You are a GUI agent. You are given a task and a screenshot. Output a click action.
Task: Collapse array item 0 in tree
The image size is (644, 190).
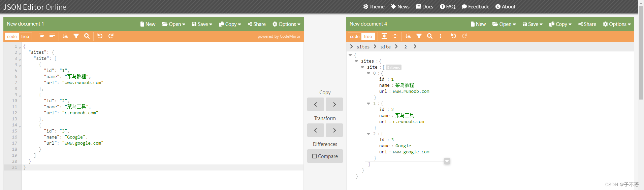coord(368,73)
